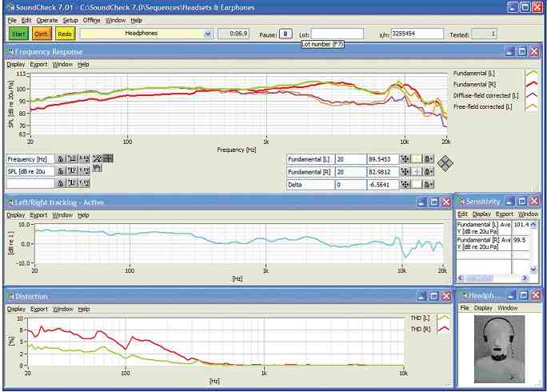Click the Delta value -6.5641
The height and width of the screenshot is (392, 547).
[383, 184]
